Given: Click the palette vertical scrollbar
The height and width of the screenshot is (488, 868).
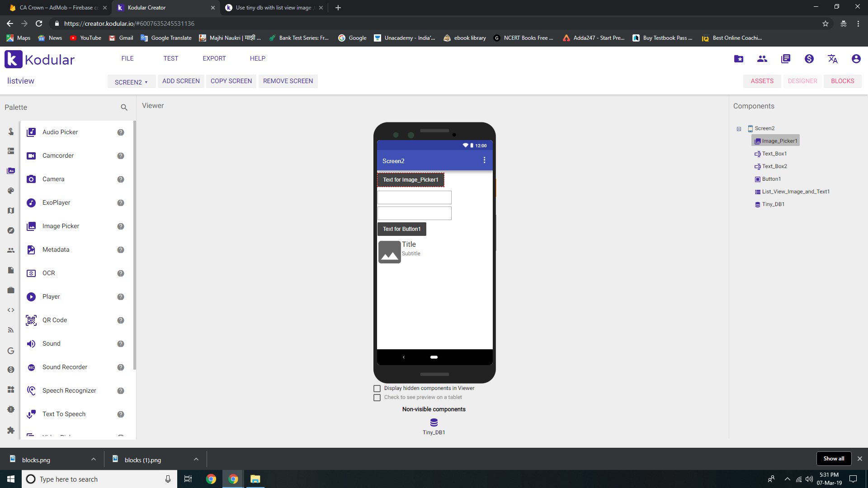Looking at the screenshot, I should point(135,244).
